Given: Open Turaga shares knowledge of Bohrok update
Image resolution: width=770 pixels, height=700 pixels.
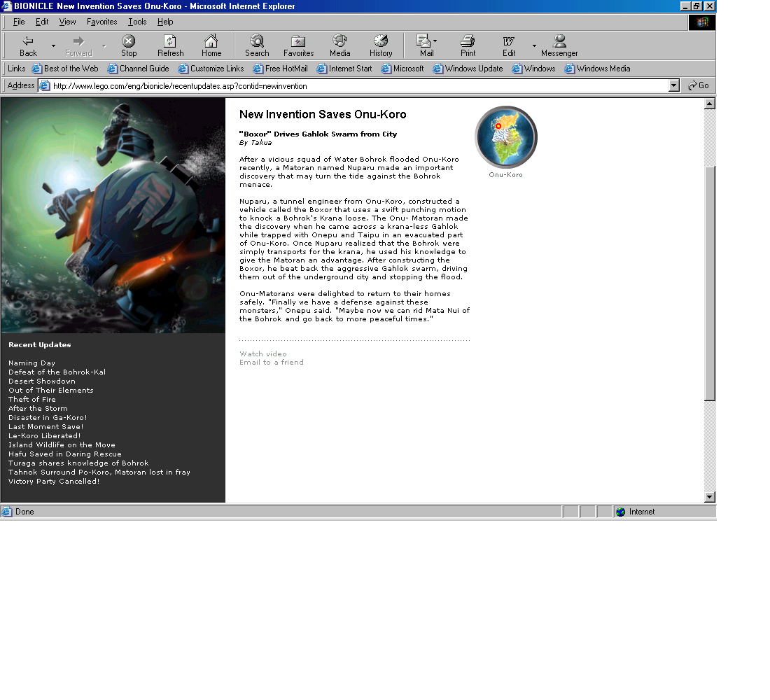Looking at the screenshot, I should tap(78, 463).
